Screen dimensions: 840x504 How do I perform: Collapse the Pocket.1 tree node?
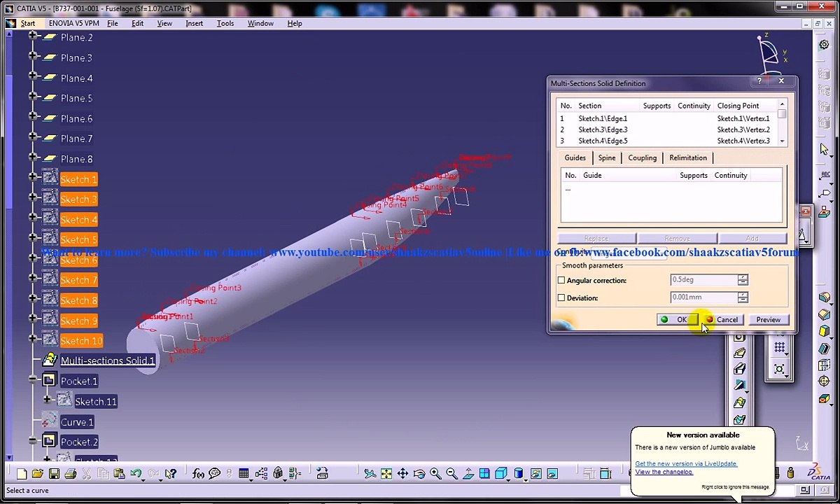33,380
